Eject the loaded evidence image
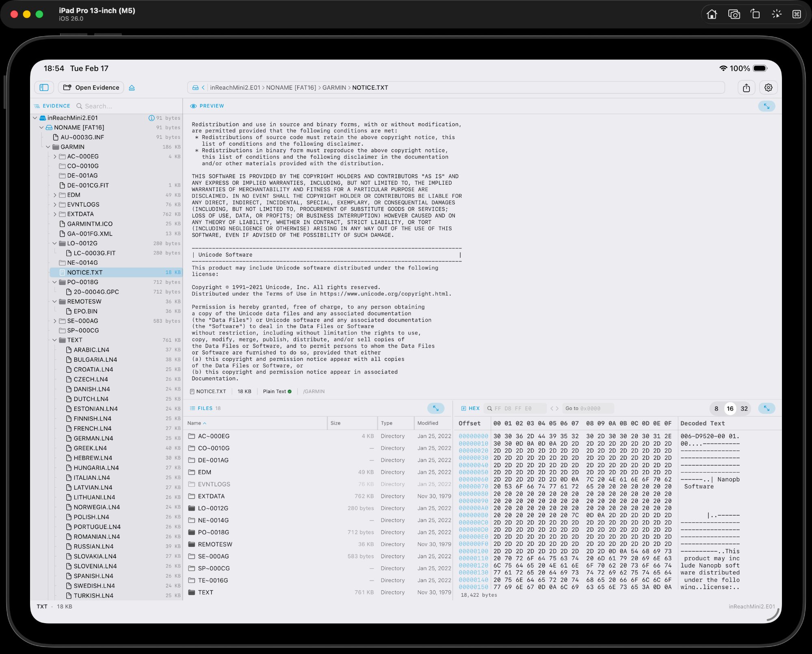 [x=132, y=88]
